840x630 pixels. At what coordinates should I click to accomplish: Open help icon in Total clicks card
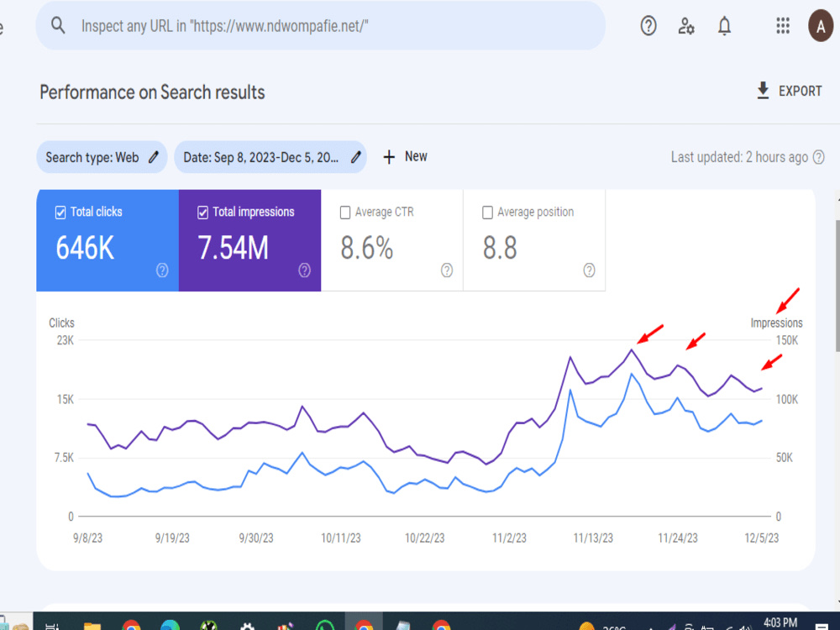click(x=162, y=270)
